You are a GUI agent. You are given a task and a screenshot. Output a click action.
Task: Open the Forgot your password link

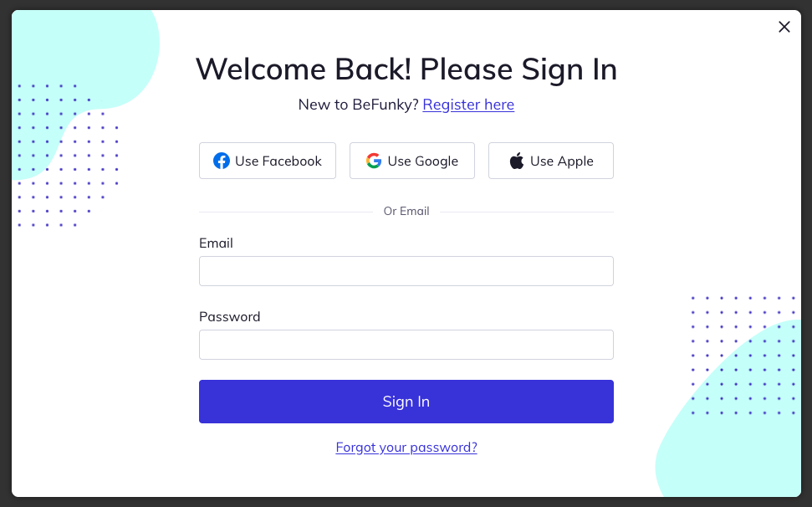coord(406,448)
